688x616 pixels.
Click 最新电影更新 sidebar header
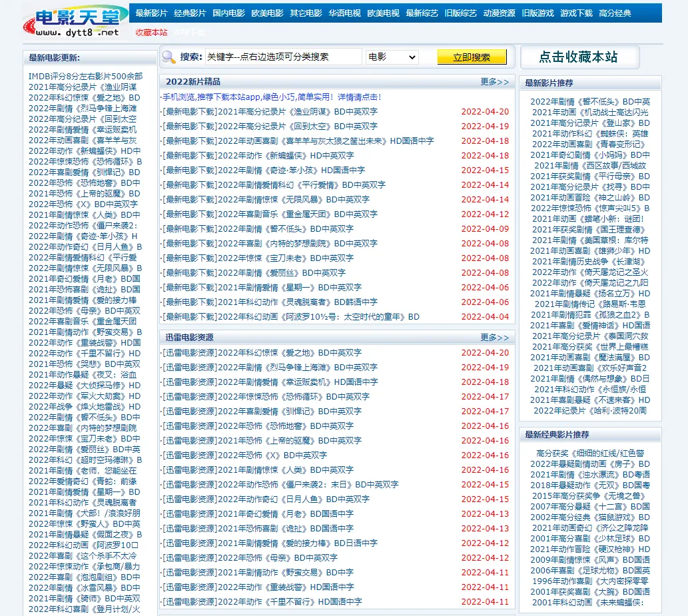pyautogui.click(x=55, y=58)
